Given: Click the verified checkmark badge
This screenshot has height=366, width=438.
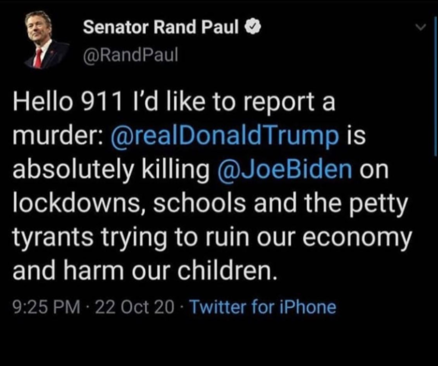Looking at the screenshot, I should click(x=253, y=28).
